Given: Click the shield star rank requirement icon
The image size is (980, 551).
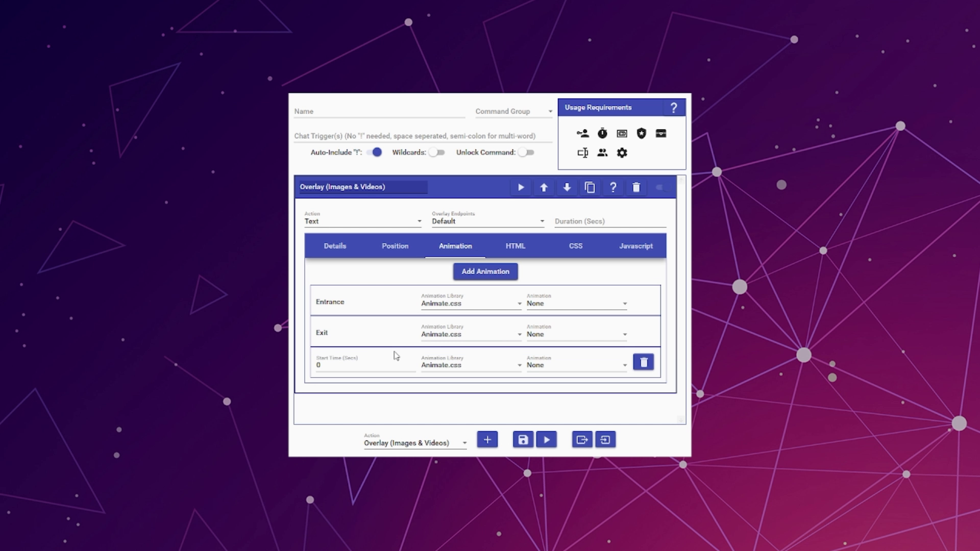Looking at the screenshot, I should click(642, 134).
